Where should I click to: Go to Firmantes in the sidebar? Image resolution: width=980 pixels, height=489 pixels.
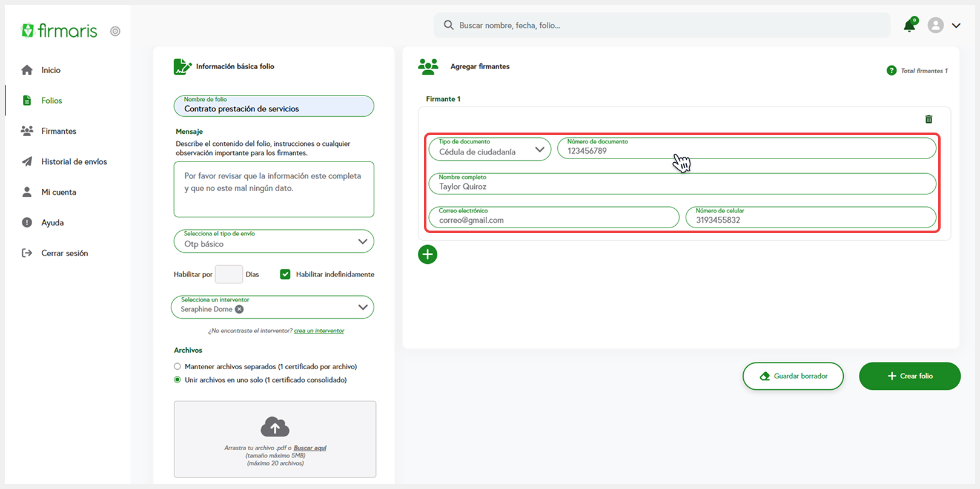[58, 131]
